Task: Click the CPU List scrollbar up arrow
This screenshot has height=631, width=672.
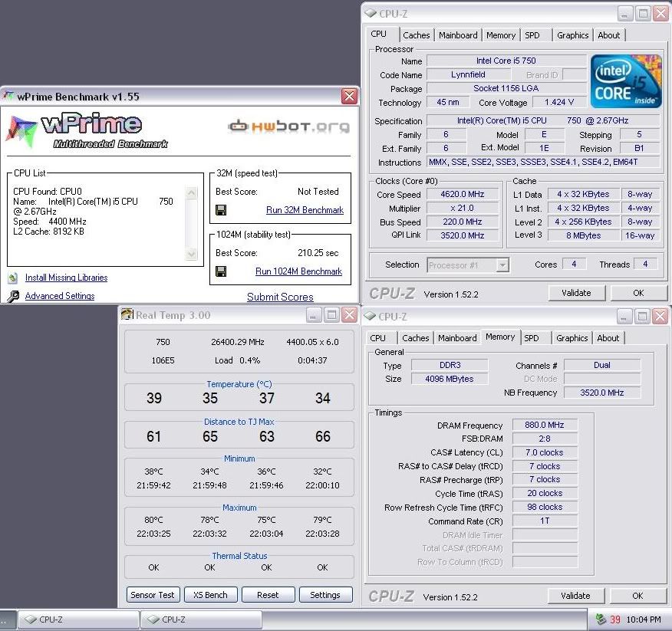Action: click(191, 192)
